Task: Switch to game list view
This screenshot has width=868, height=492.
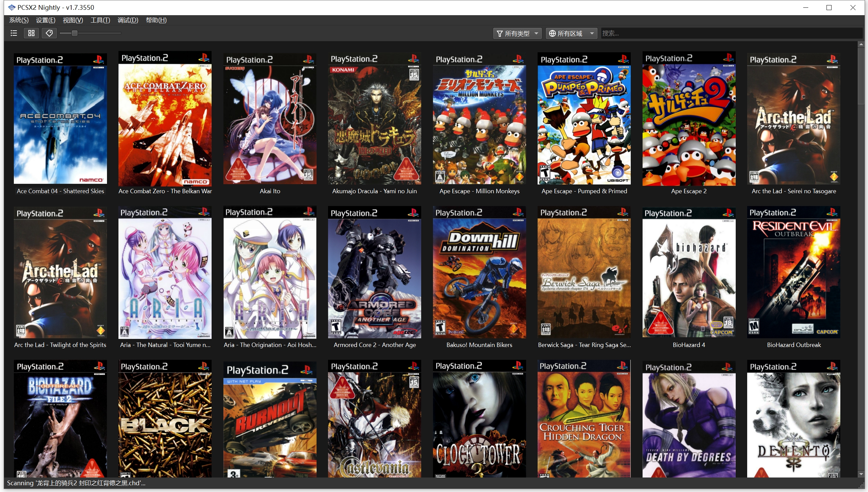Action: 14,33
